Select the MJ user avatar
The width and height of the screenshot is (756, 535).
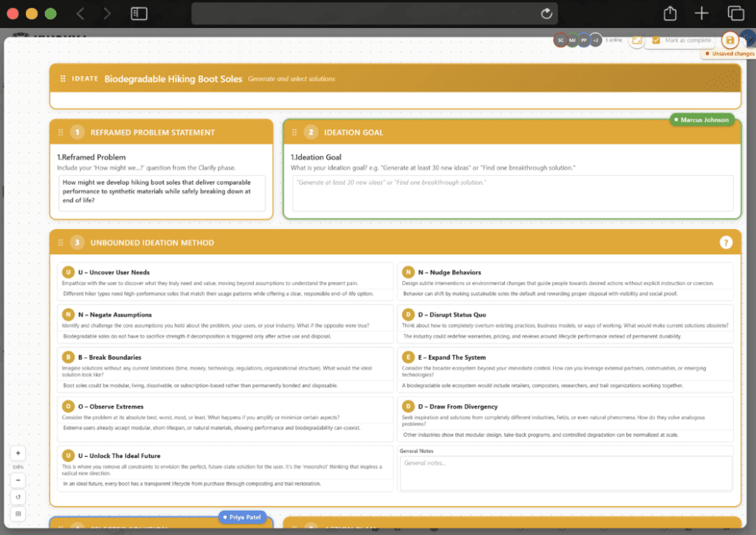[572, 40]
